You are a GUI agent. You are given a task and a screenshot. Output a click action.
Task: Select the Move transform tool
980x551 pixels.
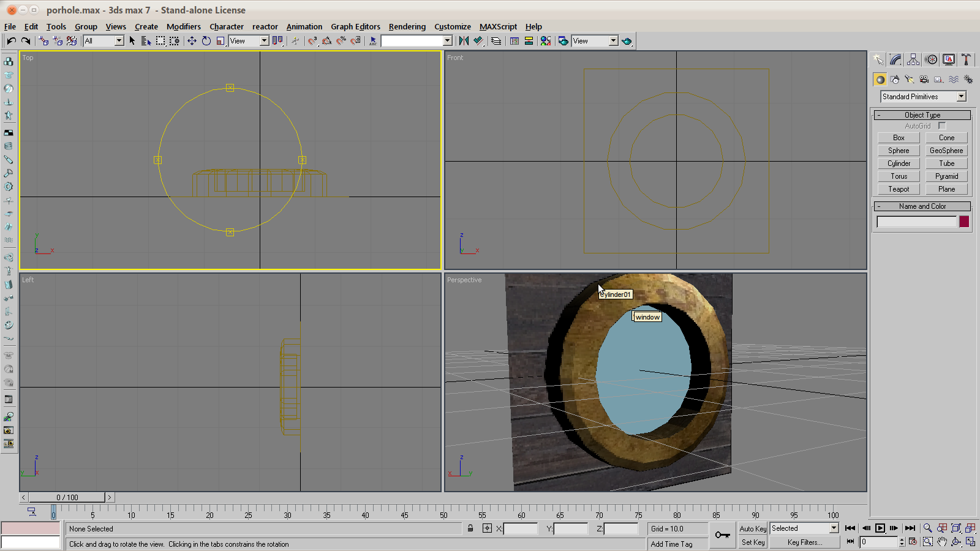click(192, 41)
